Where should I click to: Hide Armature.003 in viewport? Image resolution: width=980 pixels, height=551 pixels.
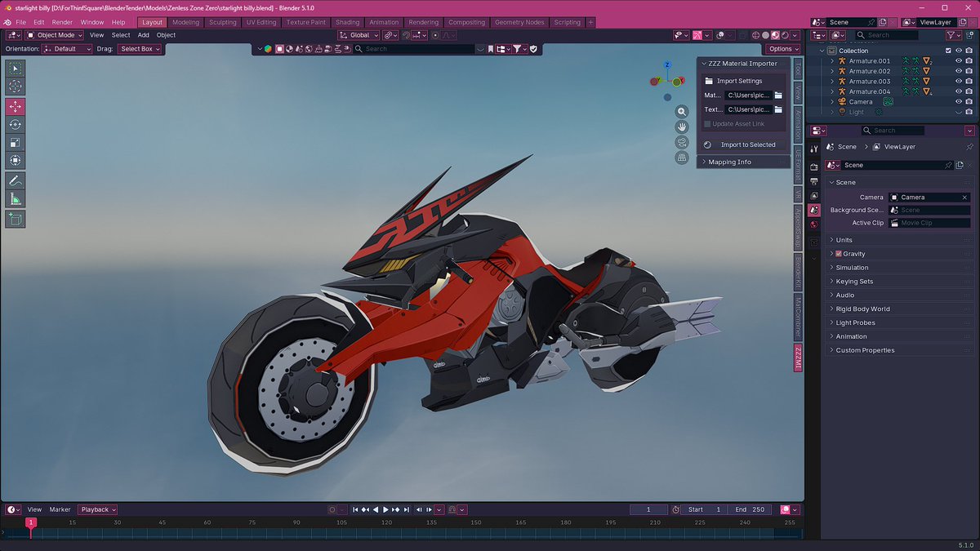(959, 82)
